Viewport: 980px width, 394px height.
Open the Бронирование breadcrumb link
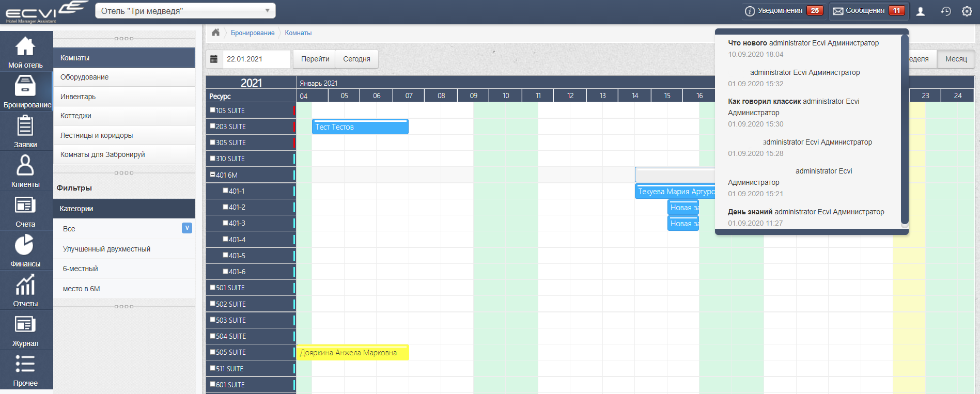(x=253, y=33)
